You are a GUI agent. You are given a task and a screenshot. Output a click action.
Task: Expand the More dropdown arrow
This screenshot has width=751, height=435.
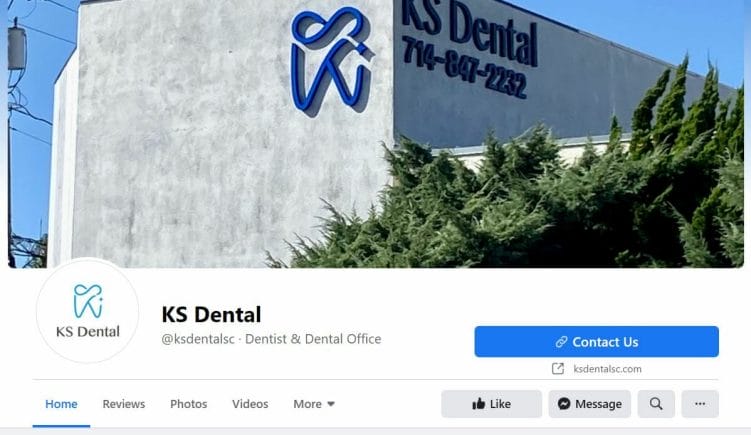tap(331, 404)
